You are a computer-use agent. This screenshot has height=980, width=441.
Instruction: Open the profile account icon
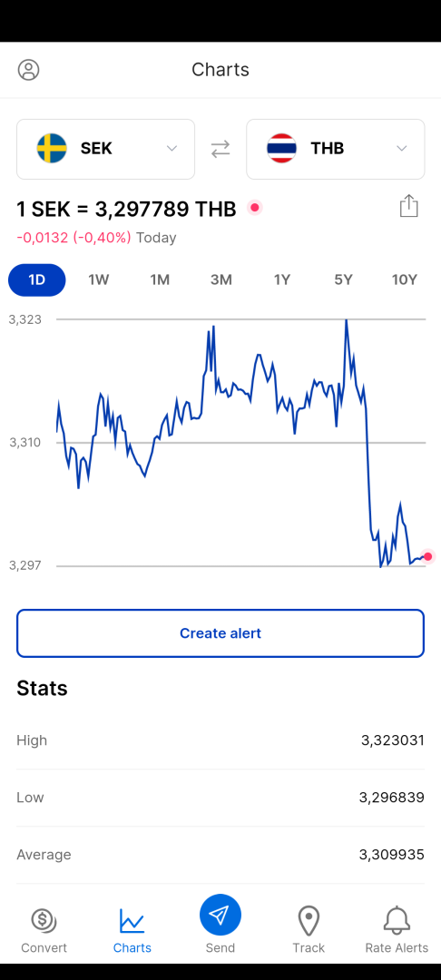(29, 69)
